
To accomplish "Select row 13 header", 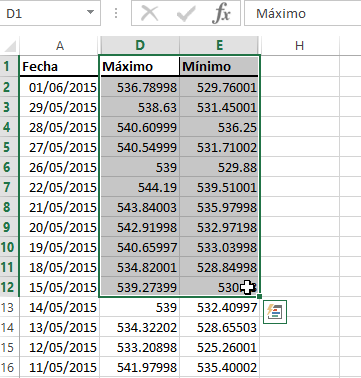I will pos(10,307).
